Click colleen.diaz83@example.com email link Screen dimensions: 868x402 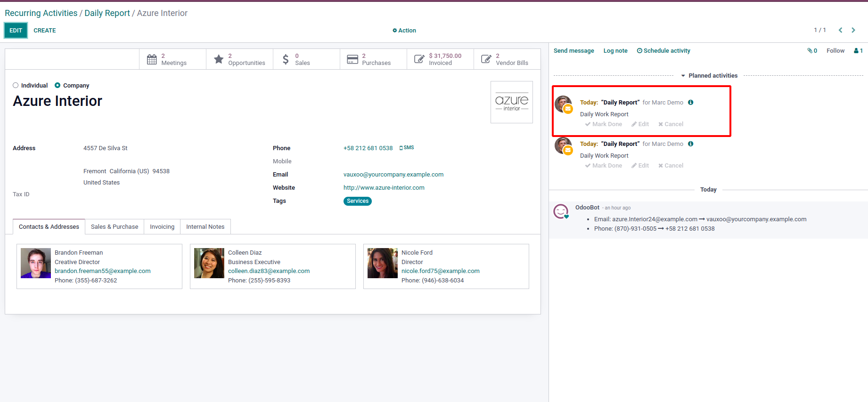(x=269, y=271)
